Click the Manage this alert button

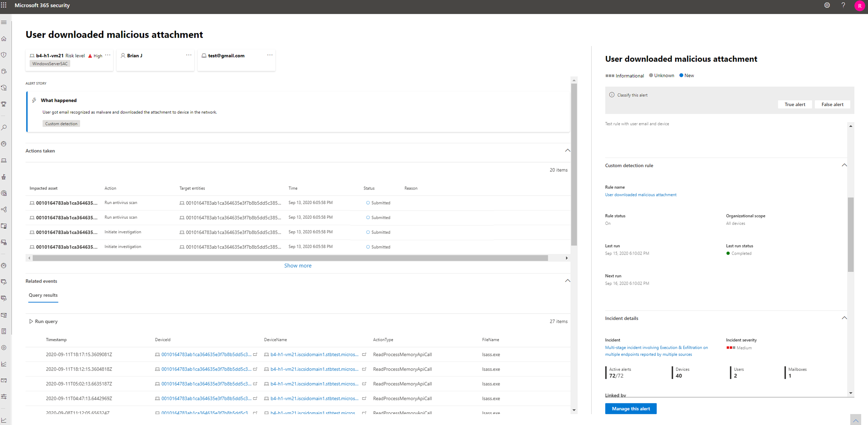pyautogui.click(x=631, y=409)
